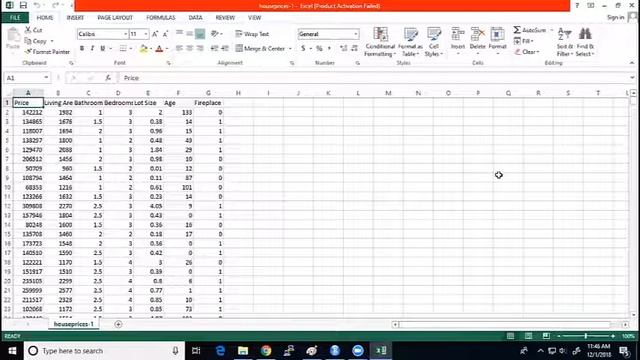Image resolution: width=640 pixels, height=360 pixels.
Task: Open Chrome from the Windows taskbar
Action: click(266, 351)
